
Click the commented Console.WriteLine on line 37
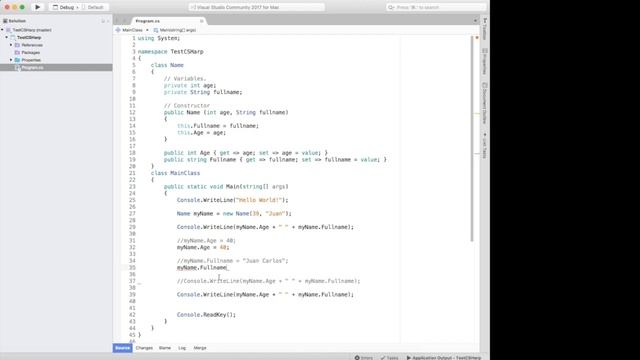coord(269,281)
